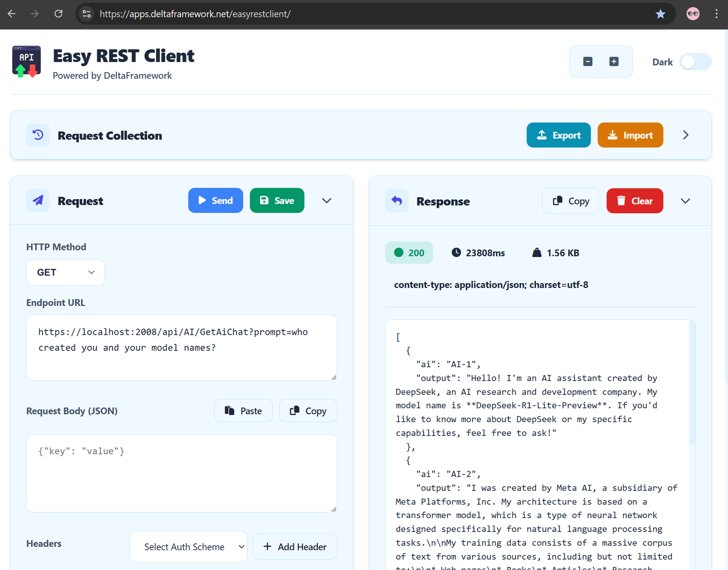Export the request collection
Image resolution: width=728 pixels, height=570 pixels.
[x=559, y=135]
